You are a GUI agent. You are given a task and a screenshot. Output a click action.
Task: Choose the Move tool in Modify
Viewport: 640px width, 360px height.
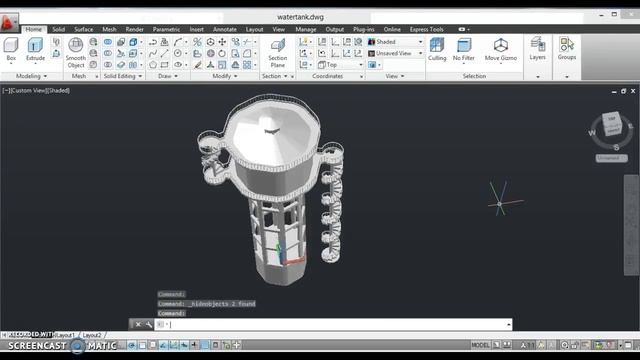tap(222, 42)
